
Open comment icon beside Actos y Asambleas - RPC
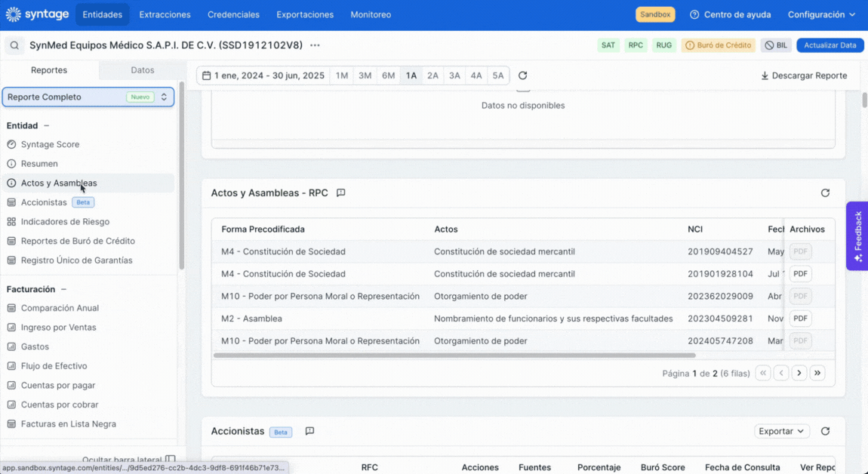(341, 192)
